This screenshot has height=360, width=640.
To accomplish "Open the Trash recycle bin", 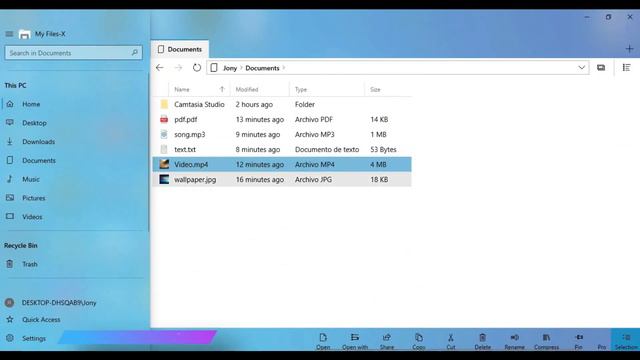I will click(x=29, y=264).
